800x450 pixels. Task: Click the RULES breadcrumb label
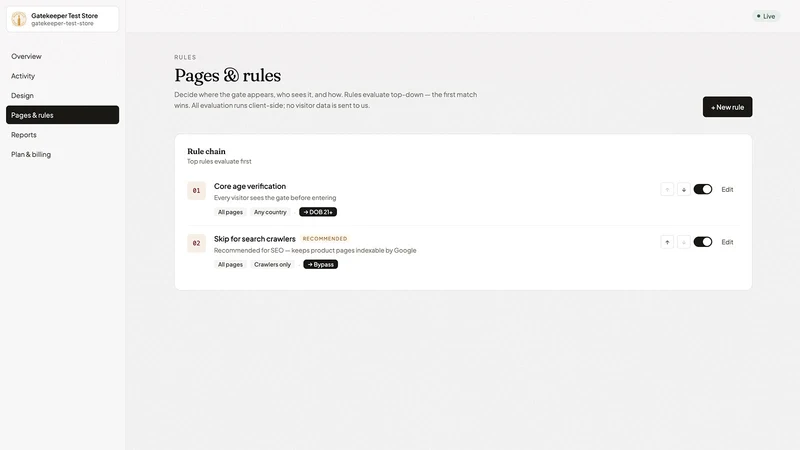[185, 57]
